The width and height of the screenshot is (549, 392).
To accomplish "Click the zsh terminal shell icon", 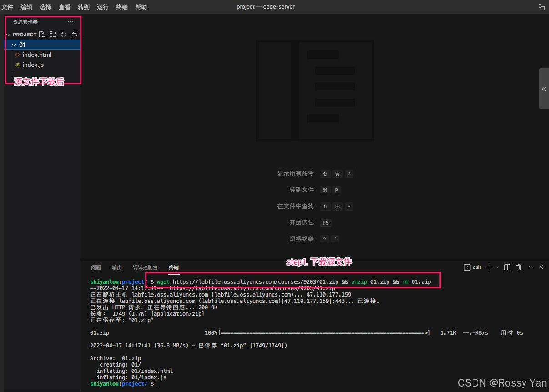I will (467, 267).
